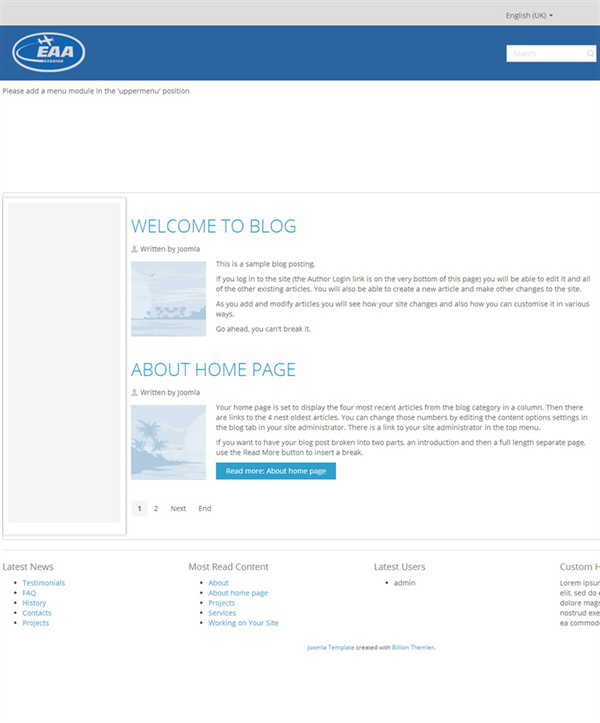The width and height of the screenshot is (600, 723).
Task: Click the EAA Riverside logo
Action: (x=49, y=52)
